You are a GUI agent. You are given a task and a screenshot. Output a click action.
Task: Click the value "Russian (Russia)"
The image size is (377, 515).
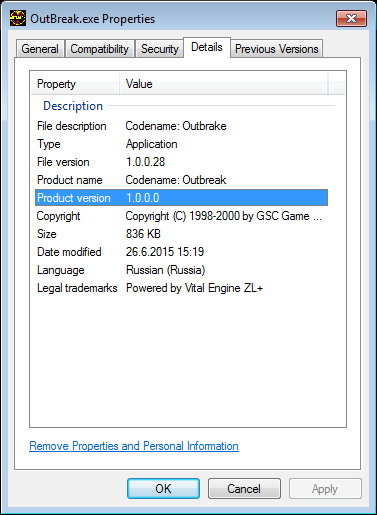(x=166, y=270)
